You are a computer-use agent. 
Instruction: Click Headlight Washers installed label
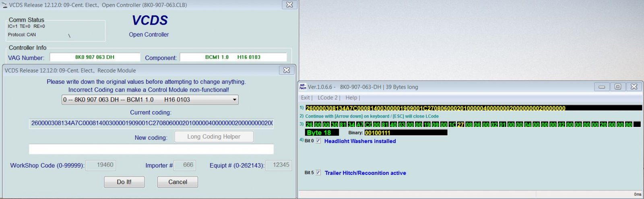360,141
